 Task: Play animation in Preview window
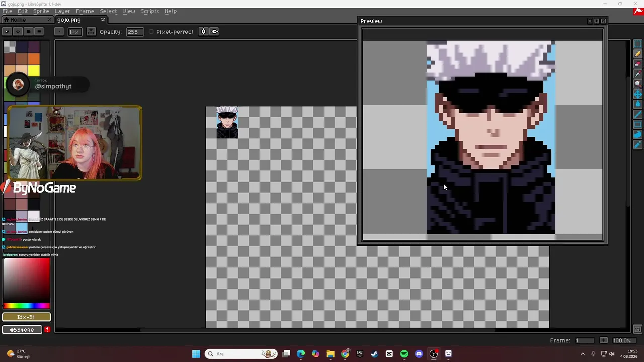pyautogui.click(x=597, y=21)
